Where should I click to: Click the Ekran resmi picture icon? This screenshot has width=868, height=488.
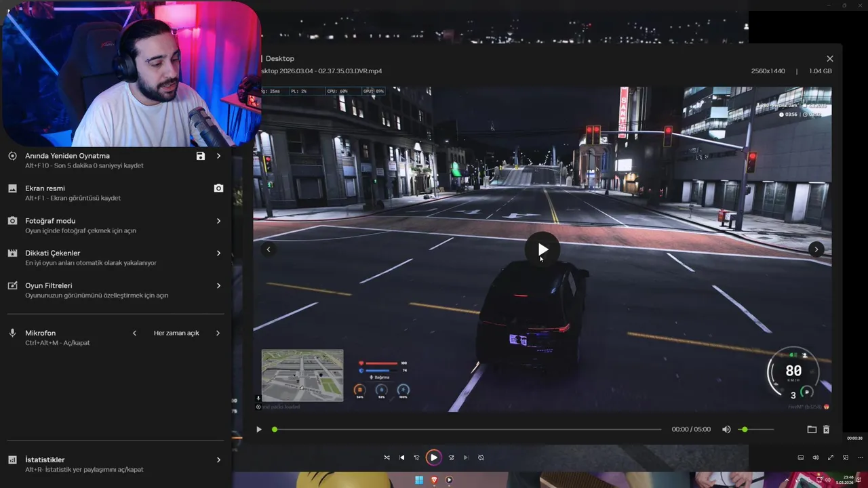(x=12, y=188)
